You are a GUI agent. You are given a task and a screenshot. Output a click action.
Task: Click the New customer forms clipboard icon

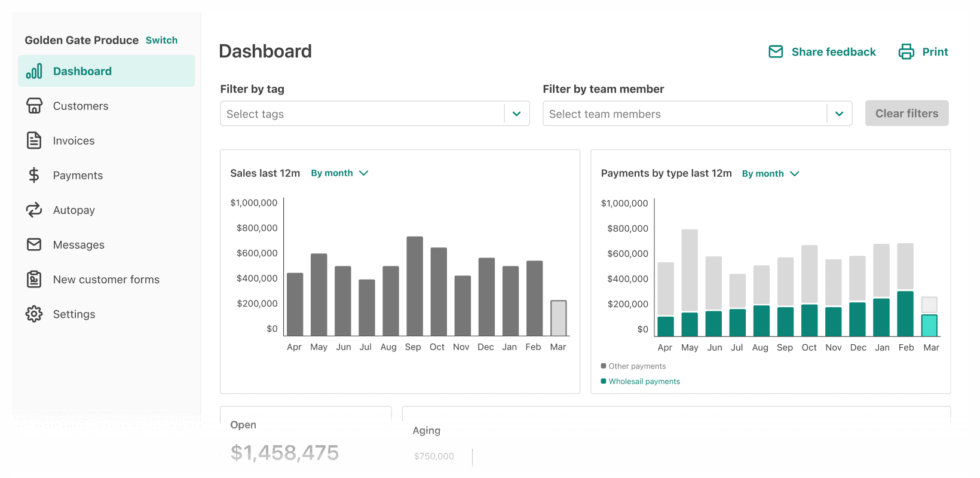pyautogui.click(x=34, y=279)
